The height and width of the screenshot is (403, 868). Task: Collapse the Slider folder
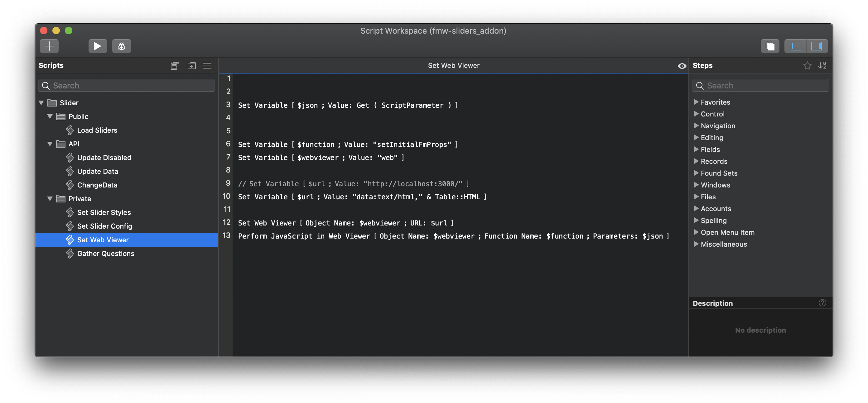point(41,103)
